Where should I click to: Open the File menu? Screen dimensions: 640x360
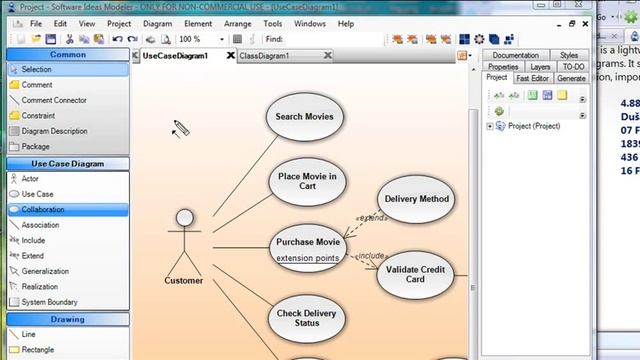tap(36, 24)
